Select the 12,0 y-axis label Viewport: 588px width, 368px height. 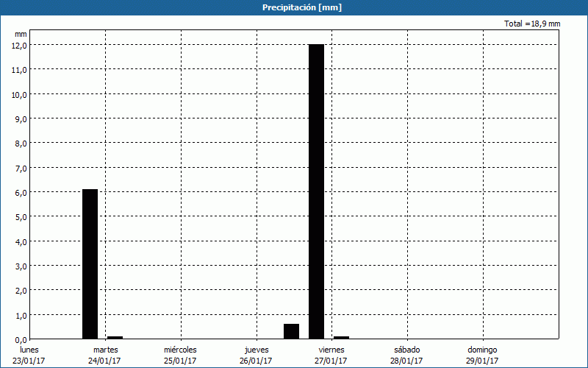19,45
